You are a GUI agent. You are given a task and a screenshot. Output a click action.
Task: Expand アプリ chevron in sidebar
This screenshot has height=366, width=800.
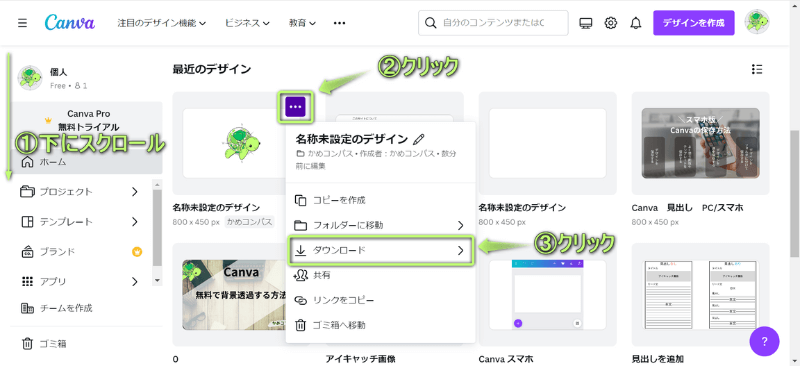[135, 281]
